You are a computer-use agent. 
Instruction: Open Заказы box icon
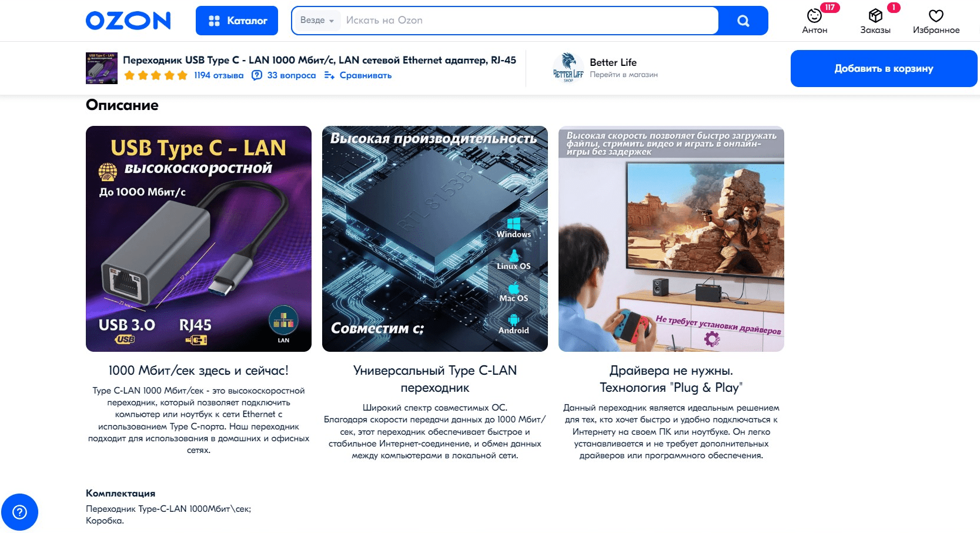(x=875, y=16)
